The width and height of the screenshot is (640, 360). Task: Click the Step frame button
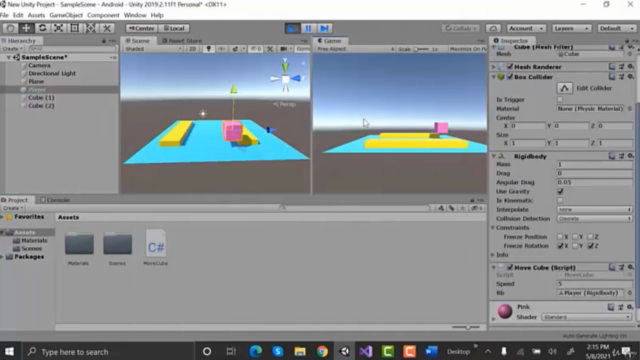tap(324, 29)
